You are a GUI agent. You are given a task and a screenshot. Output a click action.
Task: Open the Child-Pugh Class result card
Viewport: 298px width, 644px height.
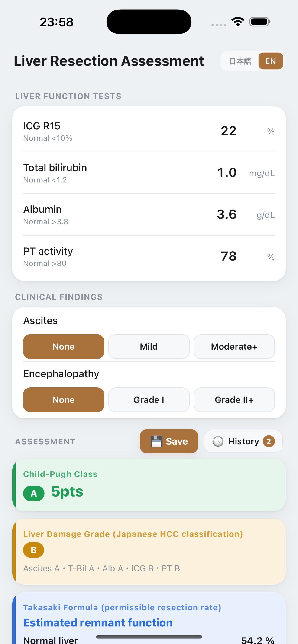[149, 485]
